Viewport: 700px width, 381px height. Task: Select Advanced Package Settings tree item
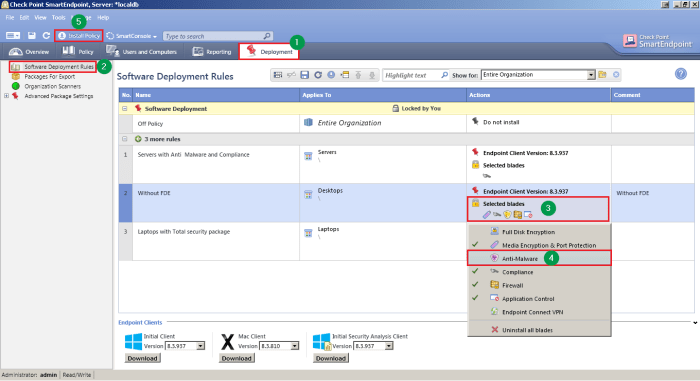(58, 96)
